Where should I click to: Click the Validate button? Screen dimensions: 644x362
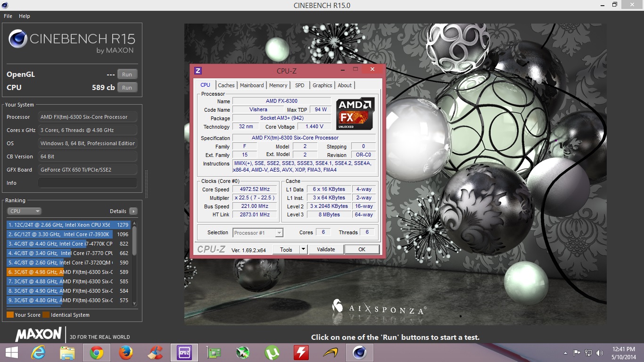326,250
